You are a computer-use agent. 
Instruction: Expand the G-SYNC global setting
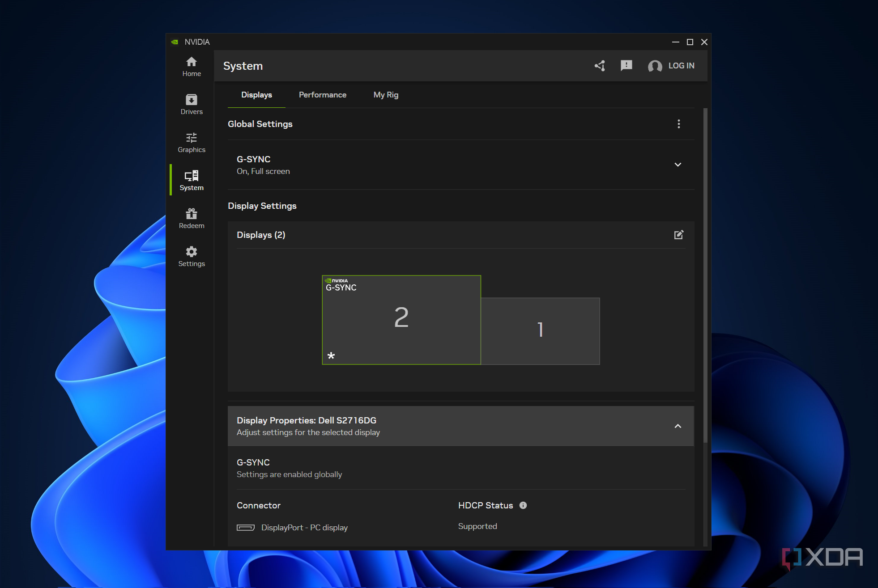(x=678, y=165)
